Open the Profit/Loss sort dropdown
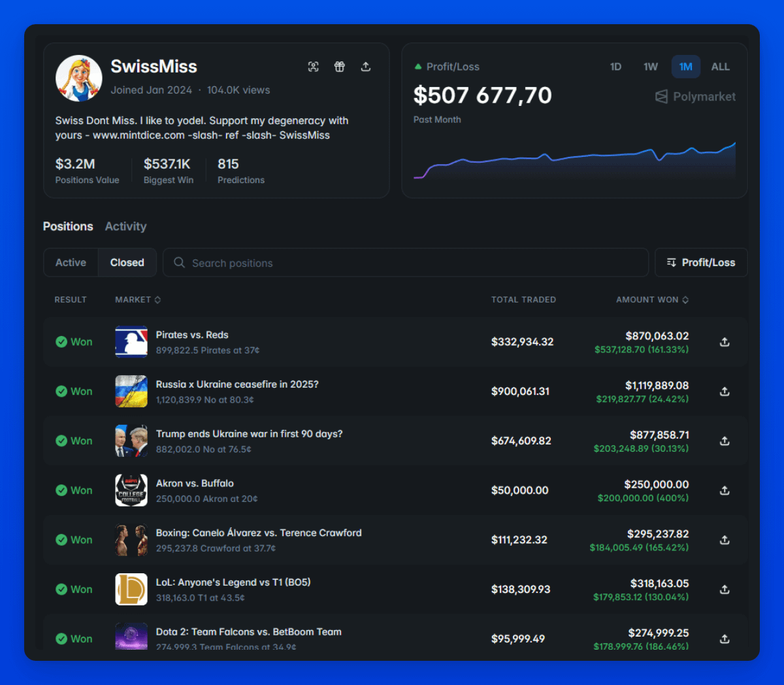Screen dimensions: 784x685 701,263
